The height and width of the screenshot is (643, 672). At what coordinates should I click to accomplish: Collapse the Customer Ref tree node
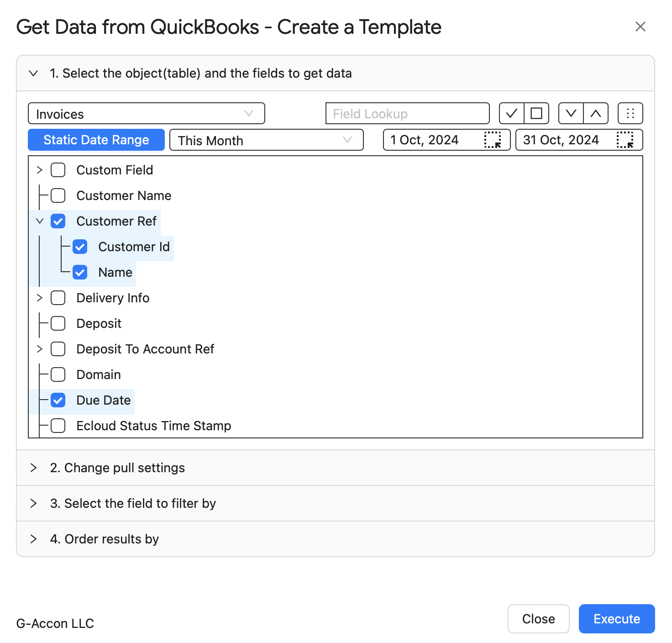tap(40, 221)
